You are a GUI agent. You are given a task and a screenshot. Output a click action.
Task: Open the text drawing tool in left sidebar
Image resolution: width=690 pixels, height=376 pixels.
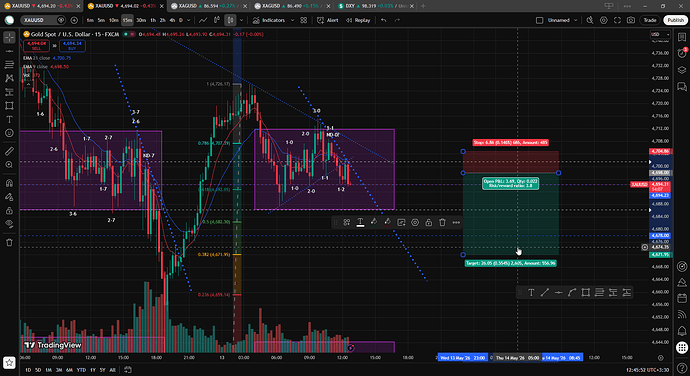point(9,119)
